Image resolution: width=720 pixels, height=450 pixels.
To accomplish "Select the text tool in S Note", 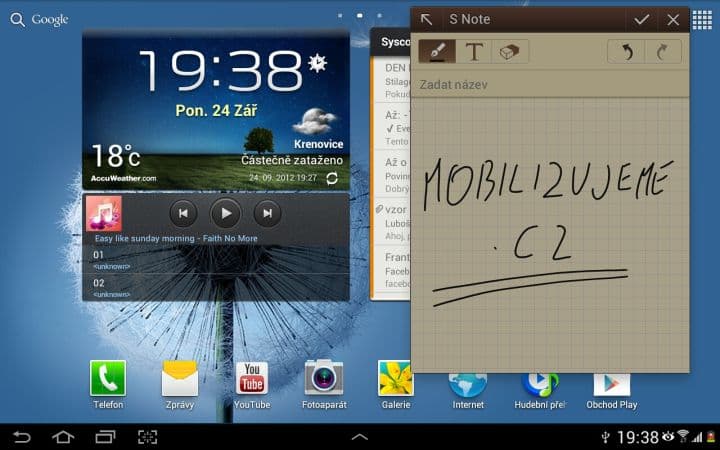I will (474, 52).
